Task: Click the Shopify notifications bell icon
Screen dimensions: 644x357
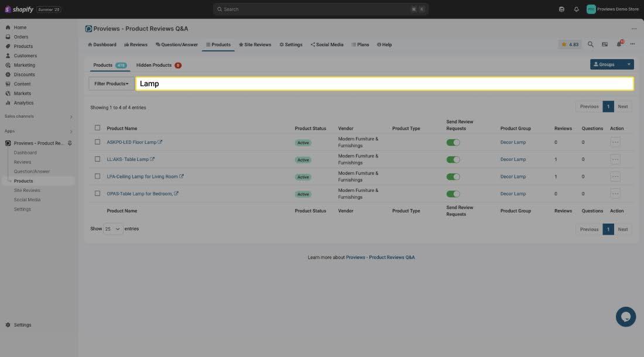Action: tap(576, 9)
